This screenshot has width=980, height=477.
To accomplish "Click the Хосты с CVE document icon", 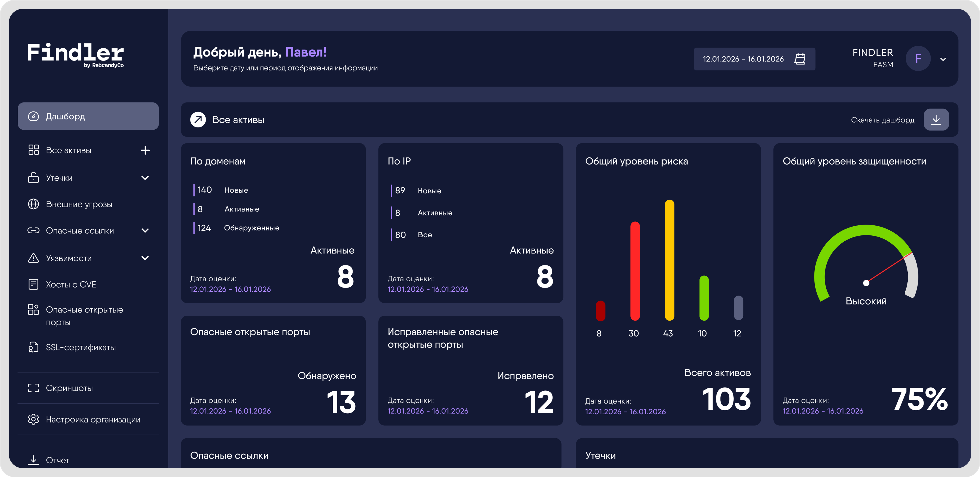I will (x=34, y=284).
